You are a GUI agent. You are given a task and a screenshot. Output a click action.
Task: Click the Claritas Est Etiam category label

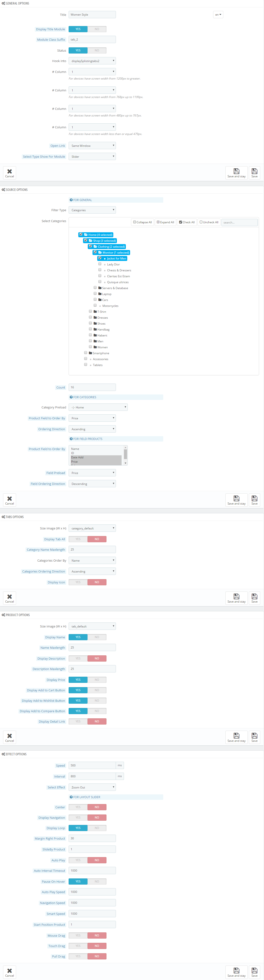click(119, 276)
